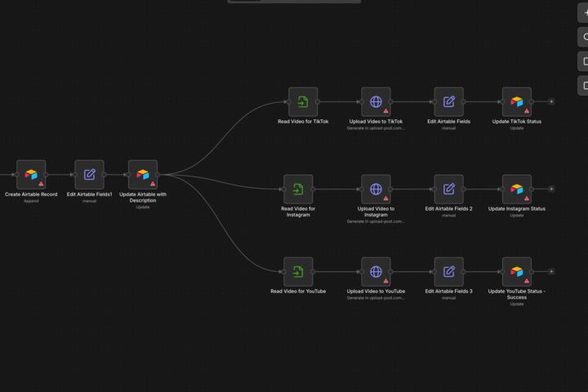
Task: Click 'Append' subtitle under Create Airtable Record
Action: click(31, 201)
